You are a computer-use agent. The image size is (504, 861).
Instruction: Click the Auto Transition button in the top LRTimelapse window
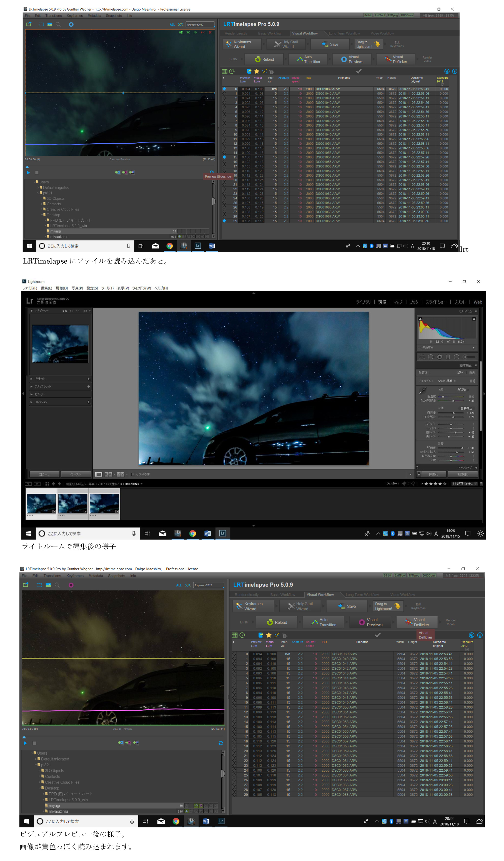coord(309,59)
